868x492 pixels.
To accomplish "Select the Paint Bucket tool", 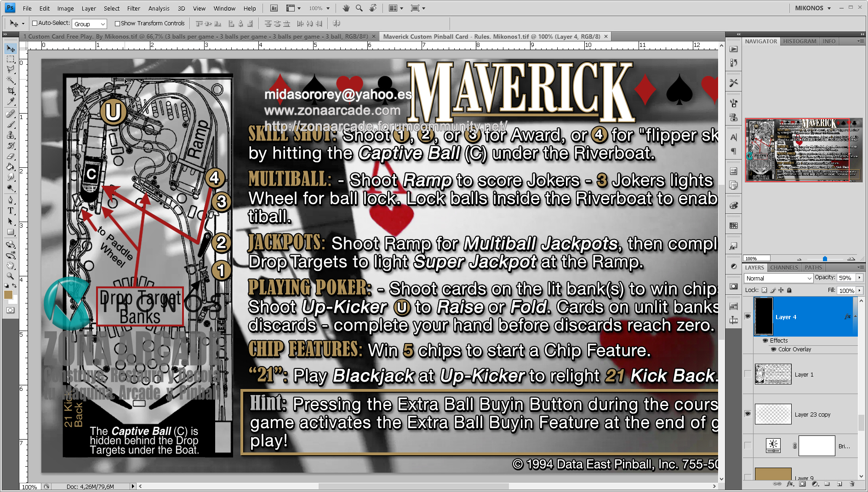I will [x=10, y=166].
